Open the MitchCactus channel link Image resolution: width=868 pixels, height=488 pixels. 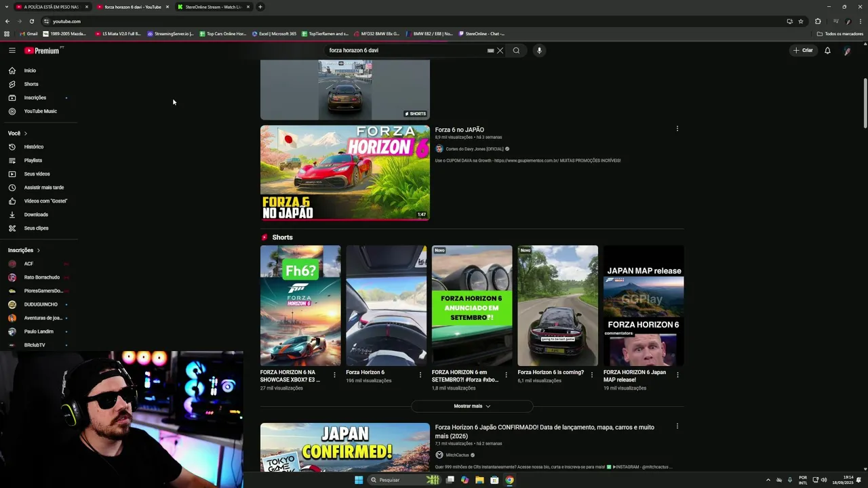tap(457, 455)
